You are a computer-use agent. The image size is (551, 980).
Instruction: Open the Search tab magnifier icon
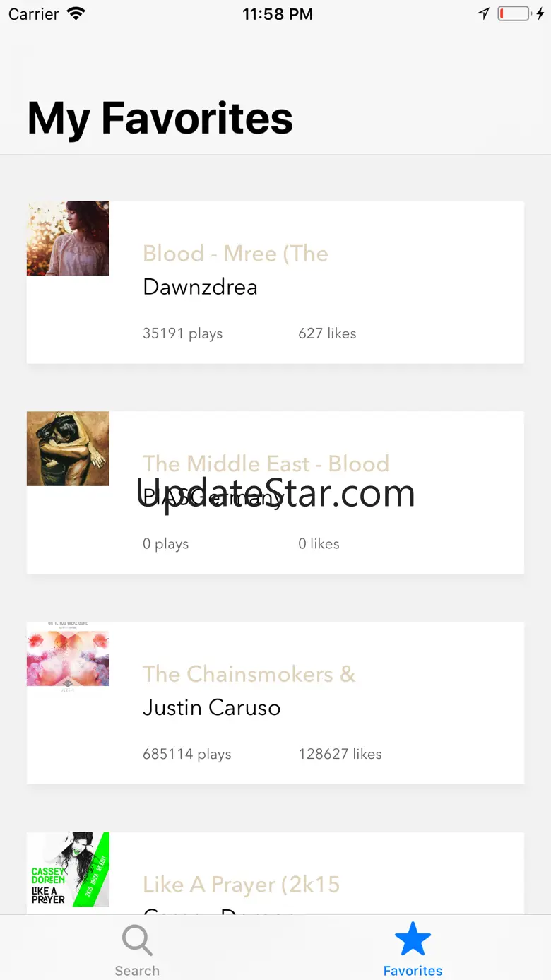pos(137,940)
